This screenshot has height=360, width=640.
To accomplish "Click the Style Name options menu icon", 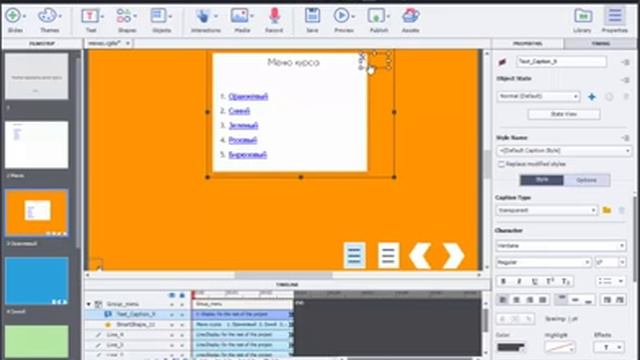I will click(626, 138).
